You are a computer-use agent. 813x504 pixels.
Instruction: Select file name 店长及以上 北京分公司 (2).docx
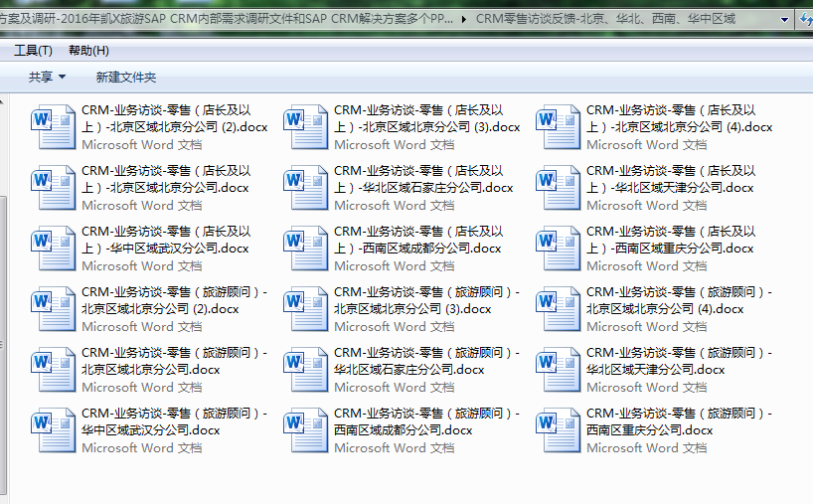point(175,118)
